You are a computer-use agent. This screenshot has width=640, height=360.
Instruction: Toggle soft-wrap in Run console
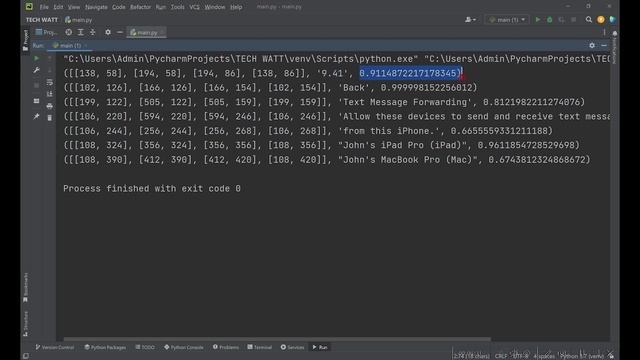tap(49, 82)
